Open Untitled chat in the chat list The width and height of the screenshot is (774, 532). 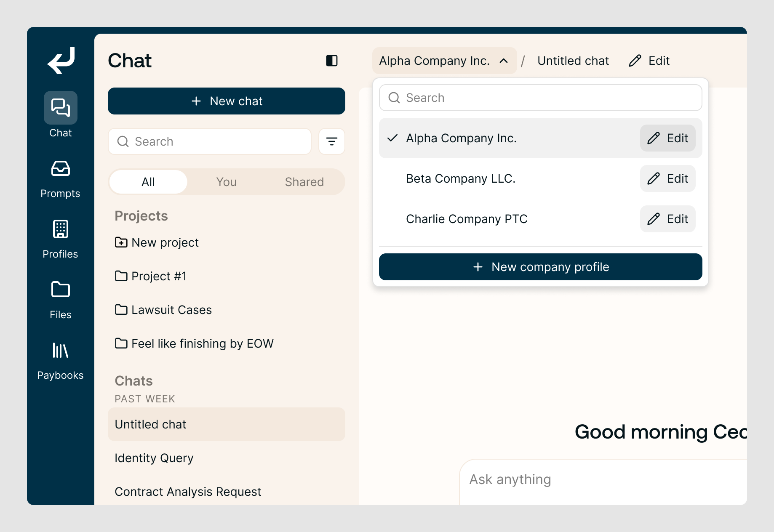tap(227, 424)
